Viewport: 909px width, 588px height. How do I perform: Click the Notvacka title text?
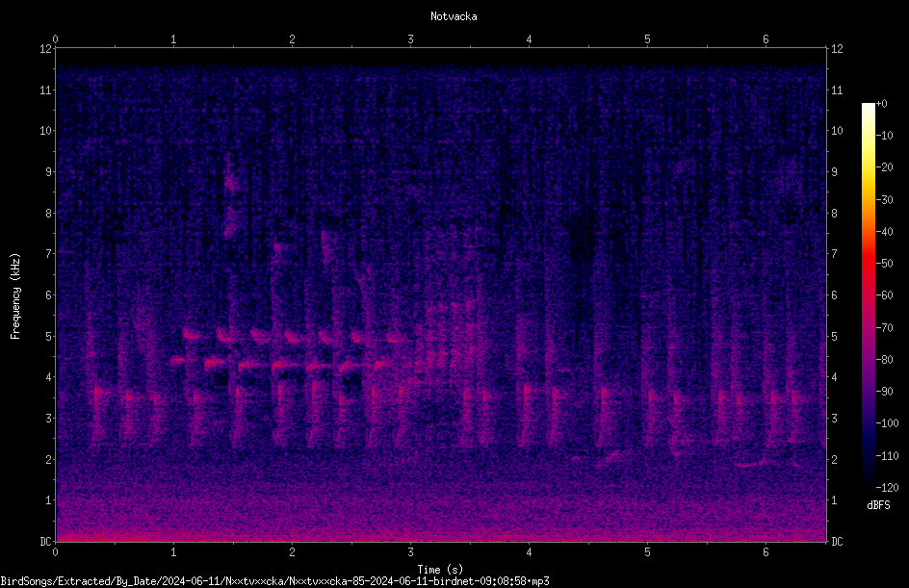[x=454, y=16]
